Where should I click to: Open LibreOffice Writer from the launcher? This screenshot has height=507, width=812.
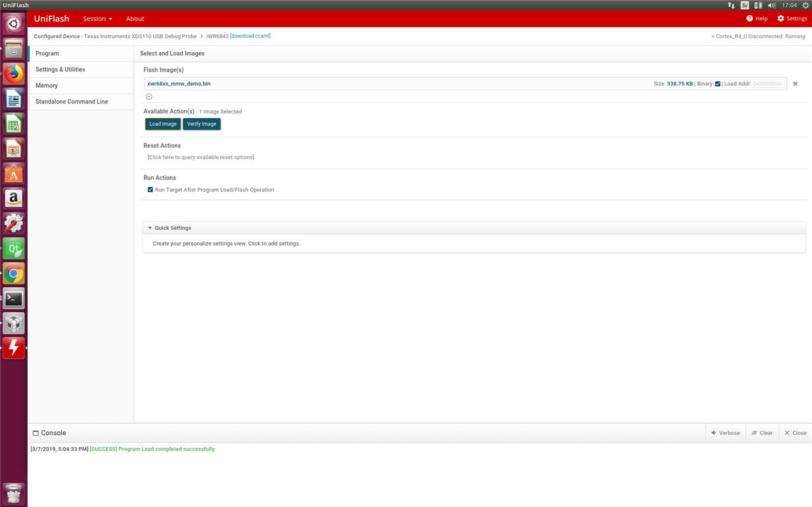pos(13,99)
